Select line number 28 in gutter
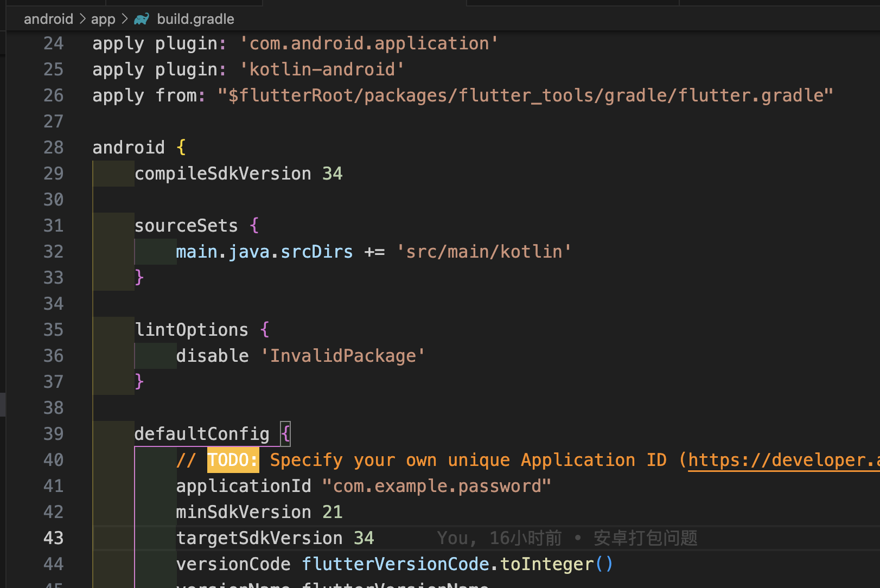 point(53,148)
